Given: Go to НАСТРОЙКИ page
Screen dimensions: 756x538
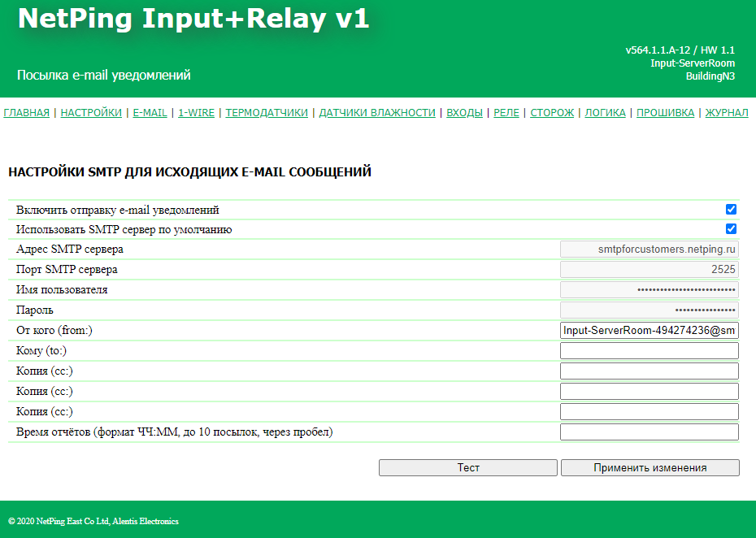Looking at the screenshot, I should coord(91,112).
